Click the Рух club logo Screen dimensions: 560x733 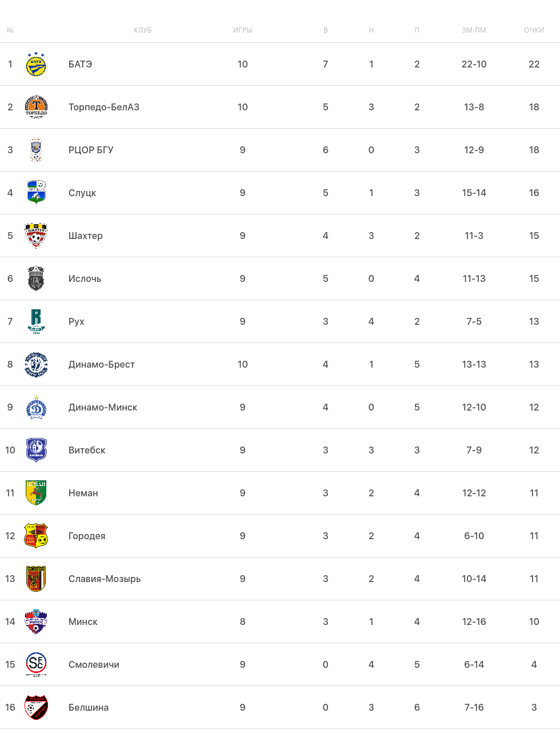[x=36, y=321]
